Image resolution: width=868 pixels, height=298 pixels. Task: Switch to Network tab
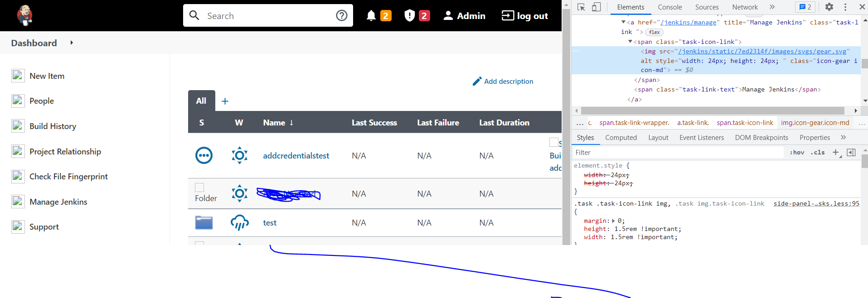click(745, 7)
